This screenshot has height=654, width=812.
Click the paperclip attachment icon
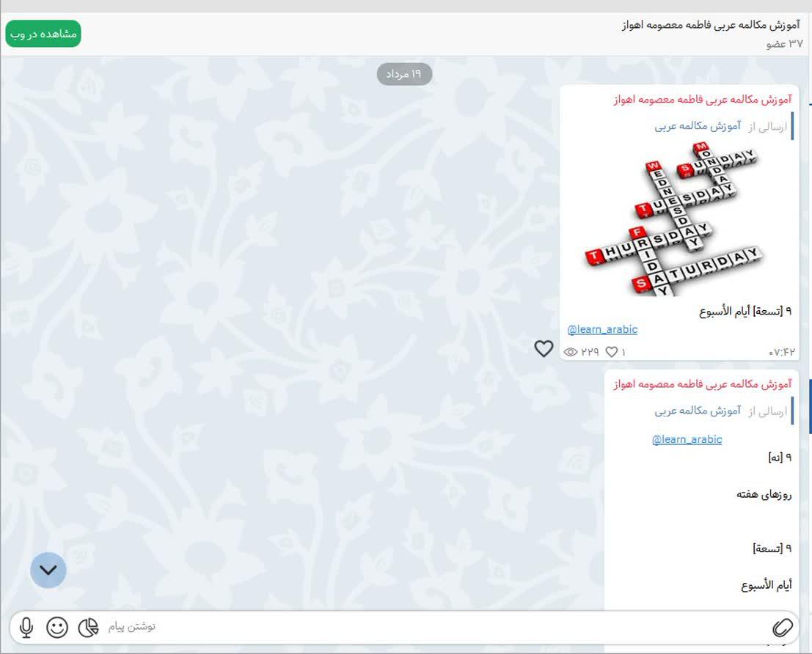coord(783,627)
